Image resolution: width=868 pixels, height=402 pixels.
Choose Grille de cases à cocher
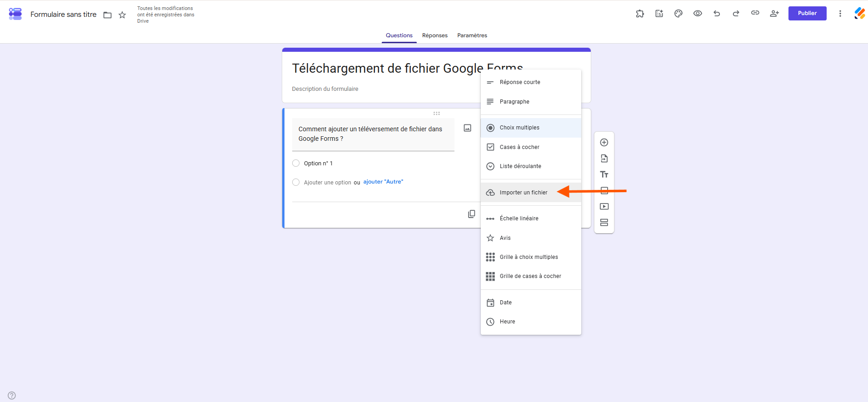pyautogui.click(x=531, y=276)
